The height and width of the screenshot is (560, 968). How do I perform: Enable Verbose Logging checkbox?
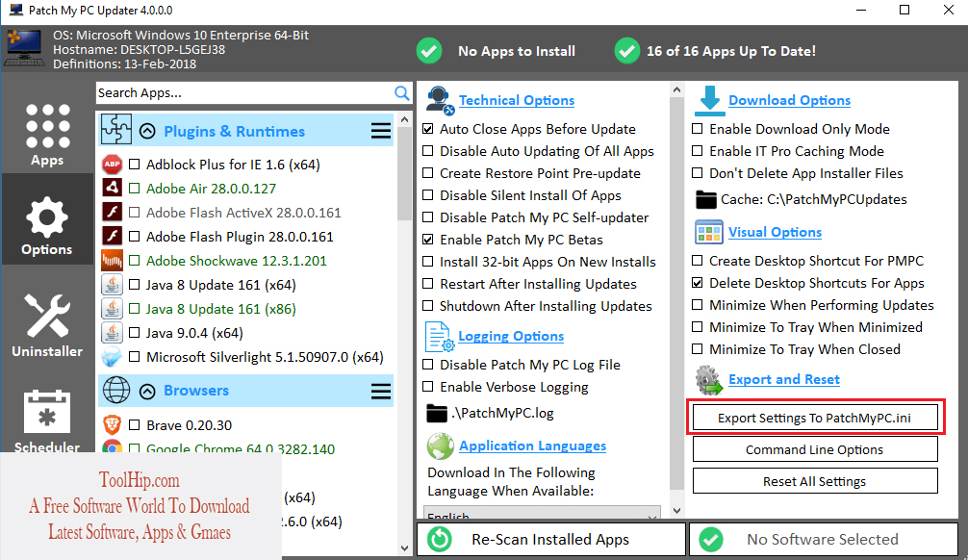[427, 387]
